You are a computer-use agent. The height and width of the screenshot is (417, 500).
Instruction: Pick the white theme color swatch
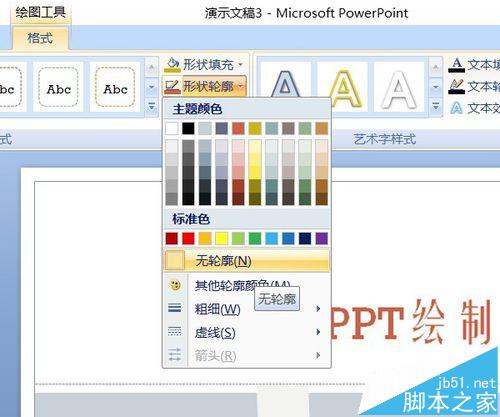172,128
